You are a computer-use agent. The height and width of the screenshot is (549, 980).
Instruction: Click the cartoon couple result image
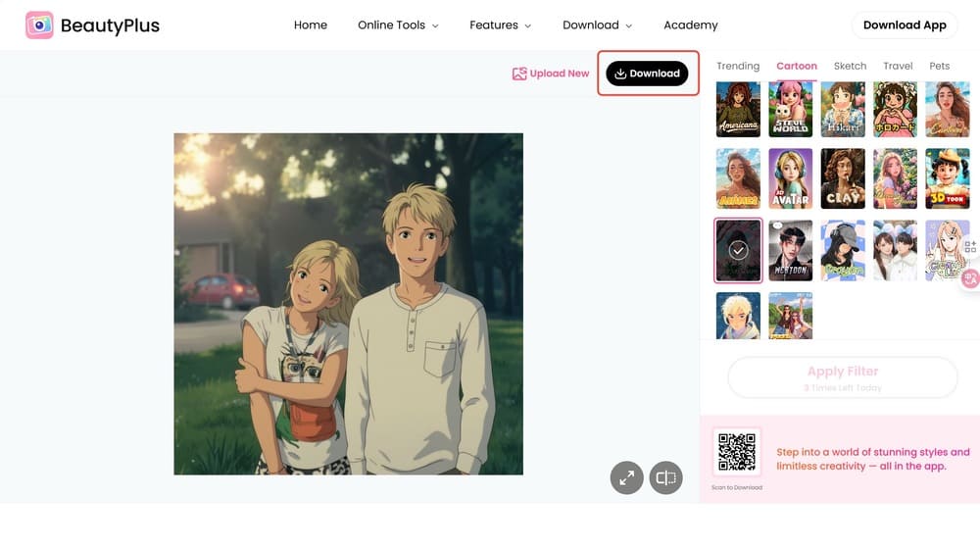(x=348, y=304)
